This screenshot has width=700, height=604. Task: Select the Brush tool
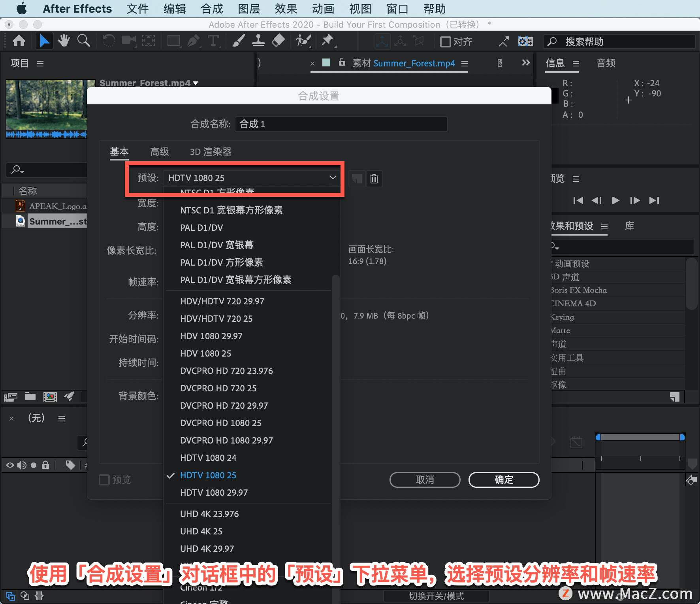[238, 41]
